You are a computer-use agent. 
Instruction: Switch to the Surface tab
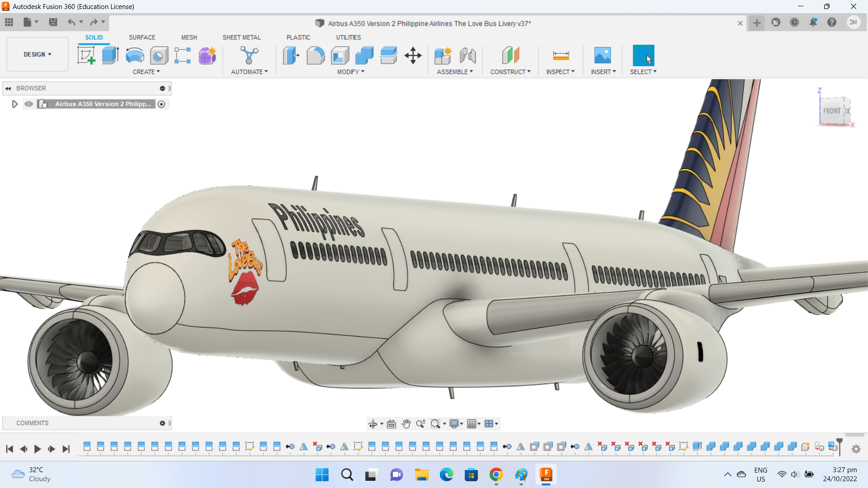pyautogui.click(x=142, y=38)
